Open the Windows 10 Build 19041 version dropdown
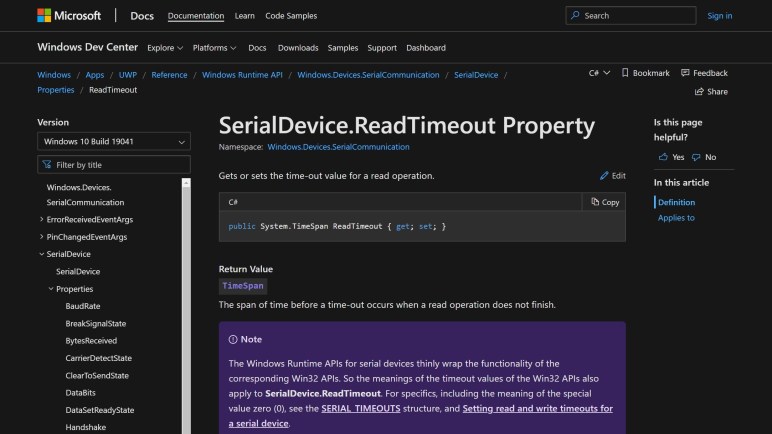 click(113, 142)
